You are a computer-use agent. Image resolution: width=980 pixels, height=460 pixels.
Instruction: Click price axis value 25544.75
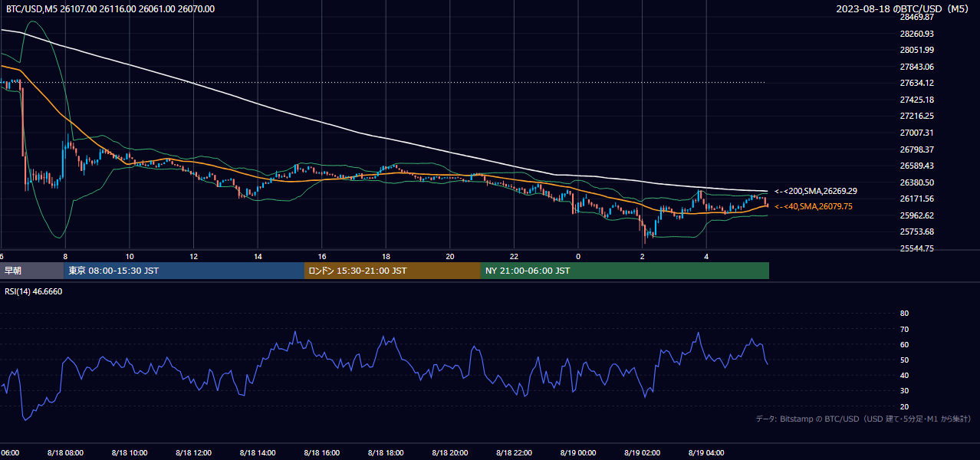(x=916, y=248)
